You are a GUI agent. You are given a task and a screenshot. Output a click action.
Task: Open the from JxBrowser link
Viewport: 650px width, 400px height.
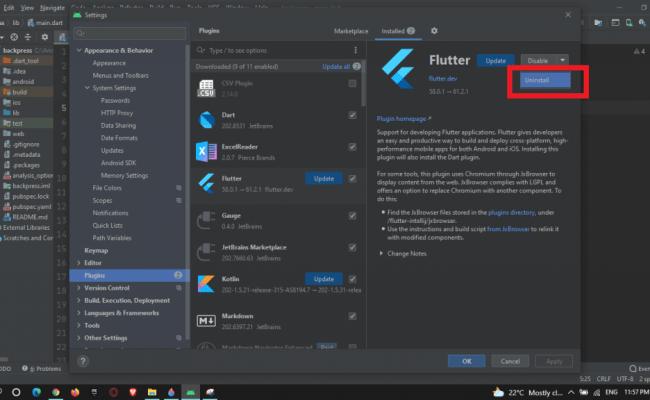(508, 229)
